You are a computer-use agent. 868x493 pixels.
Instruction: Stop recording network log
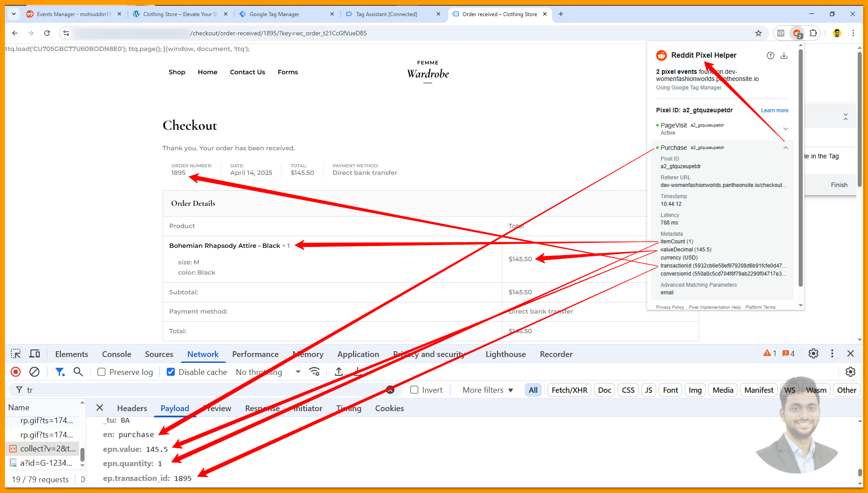click(16, 372)
